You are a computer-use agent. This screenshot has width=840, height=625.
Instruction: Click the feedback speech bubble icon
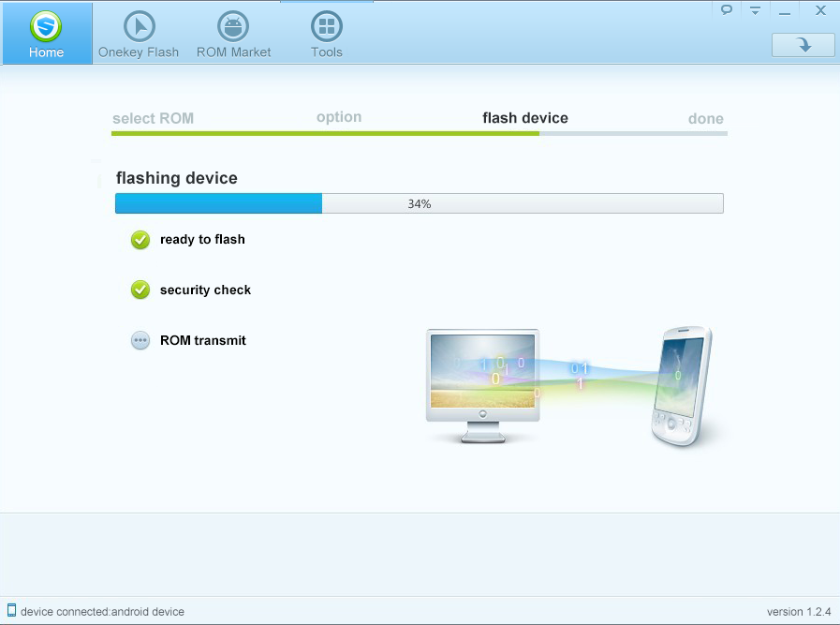click(x=726, y=10)
